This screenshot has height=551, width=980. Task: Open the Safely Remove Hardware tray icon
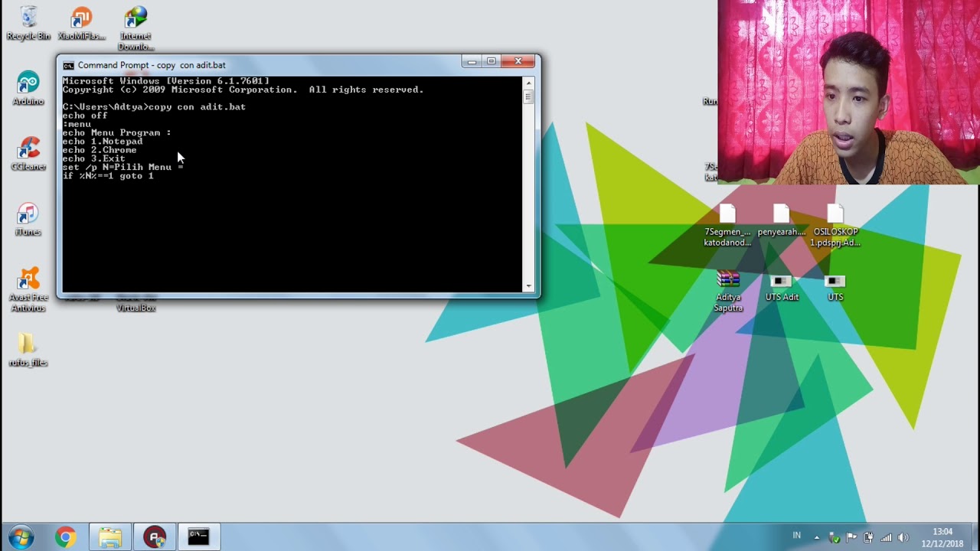pyautogui.click(x=834, y=537)
